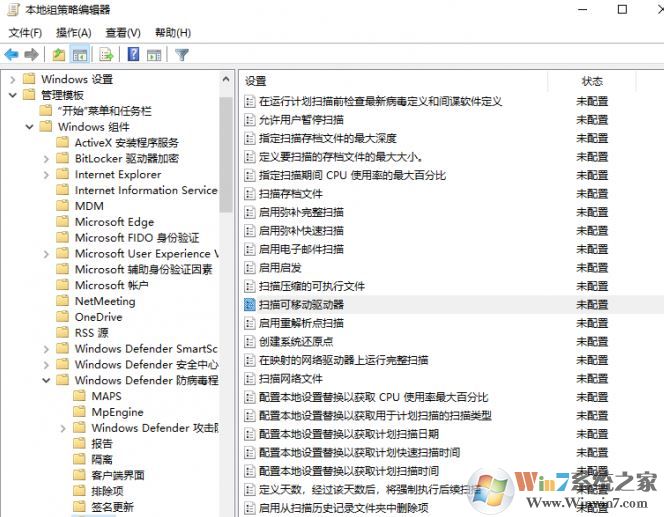Select policy 在映射的网络驱动器上运行完整扫描

click(x=343, y=360)
